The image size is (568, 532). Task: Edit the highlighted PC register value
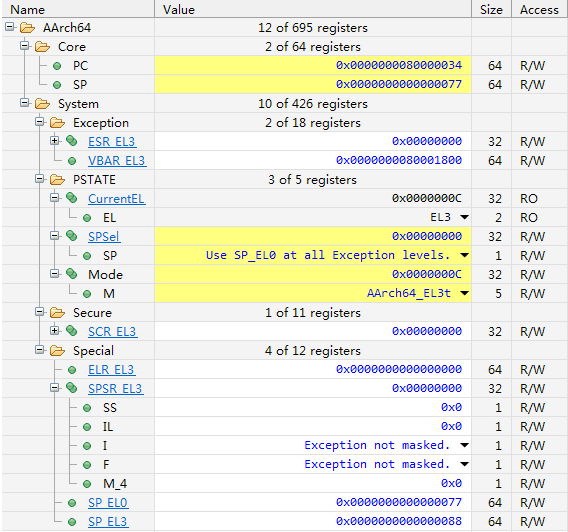tap(313, 65)
